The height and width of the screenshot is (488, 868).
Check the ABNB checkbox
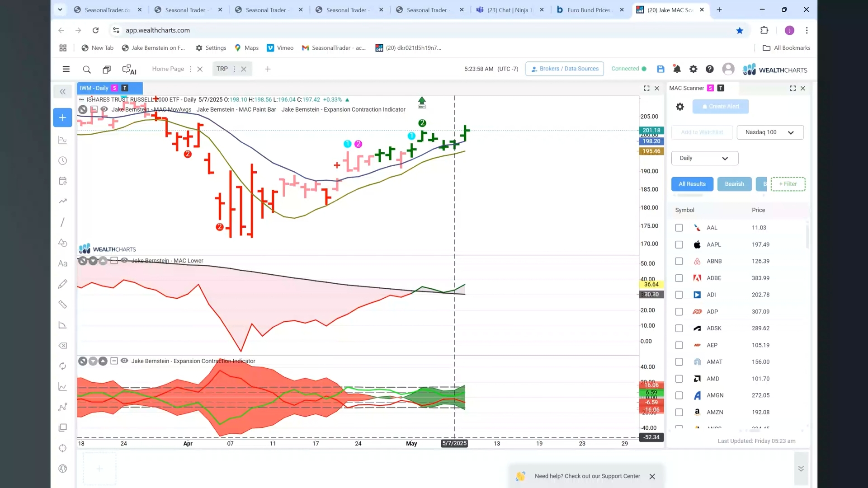click(x=679, y=261)
